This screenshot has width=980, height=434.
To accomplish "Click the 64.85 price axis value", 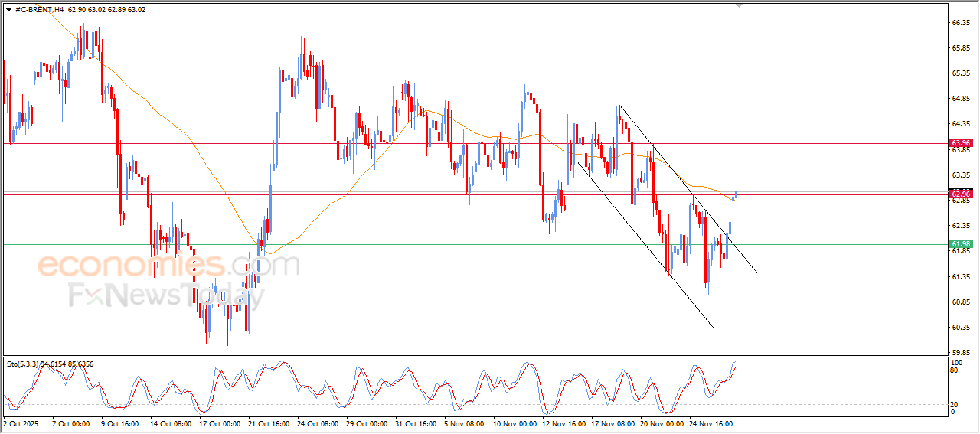I will (961, 99).
